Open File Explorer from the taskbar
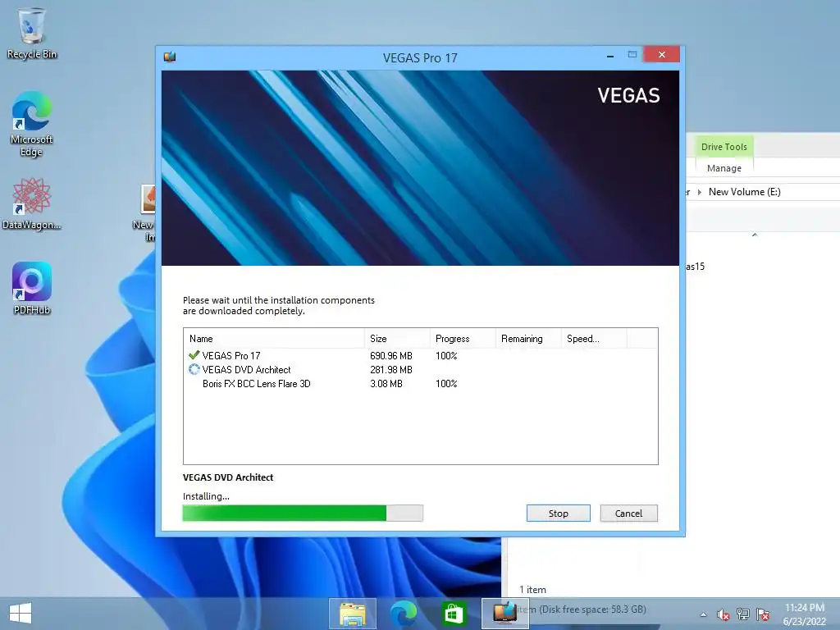 click(353, 614)
